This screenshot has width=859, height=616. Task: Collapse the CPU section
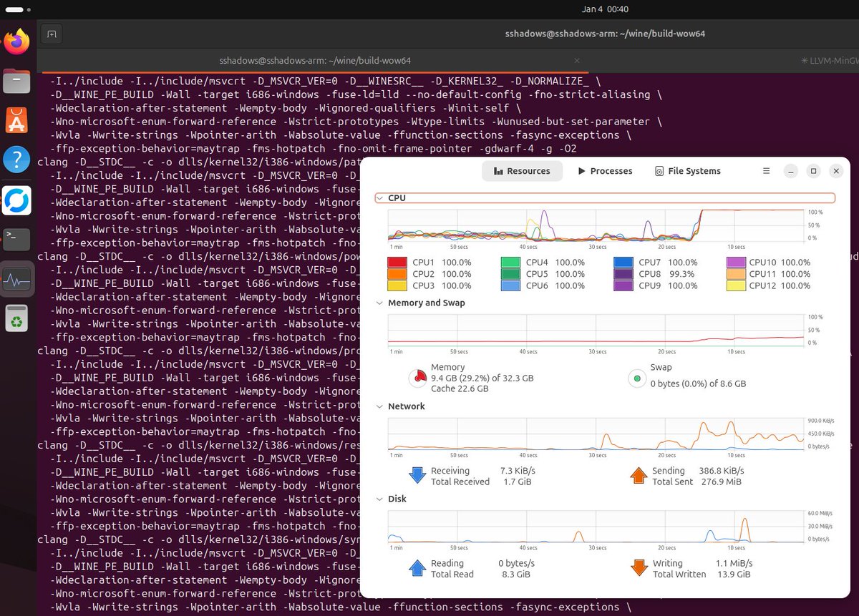point(379,198)
